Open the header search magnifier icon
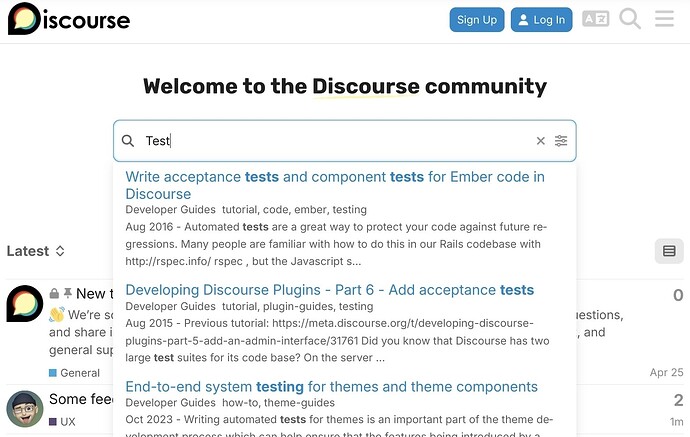The width and height of the screenshot is (690, 437). 630,19
